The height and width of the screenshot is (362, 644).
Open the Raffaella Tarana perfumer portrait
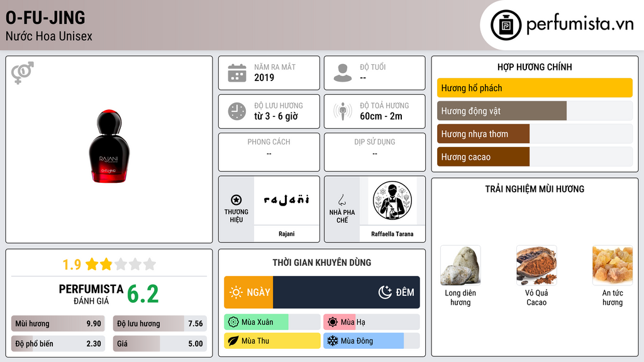click(x=392, y=200)
